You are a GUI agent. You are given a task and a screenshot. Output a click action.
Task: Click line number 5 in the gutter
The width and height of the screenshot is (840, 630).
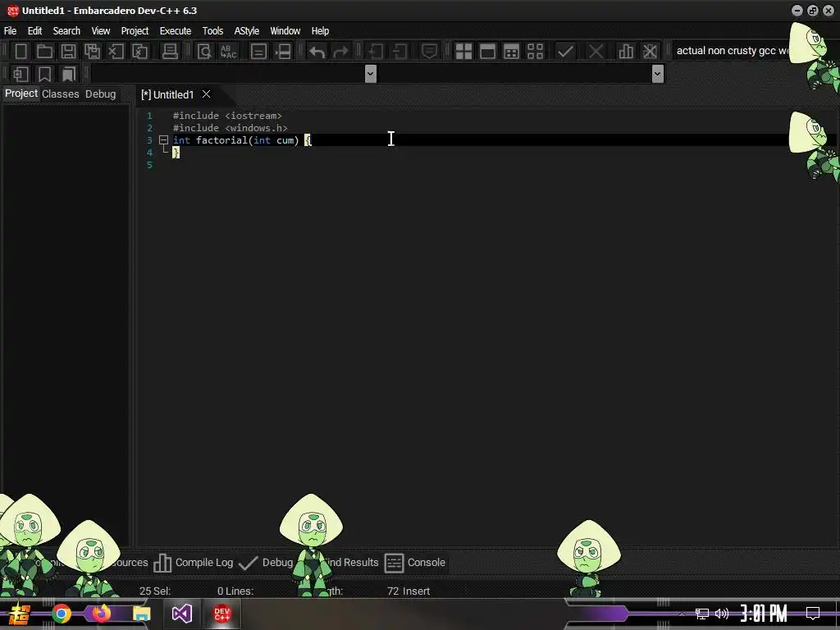[149, 165]
